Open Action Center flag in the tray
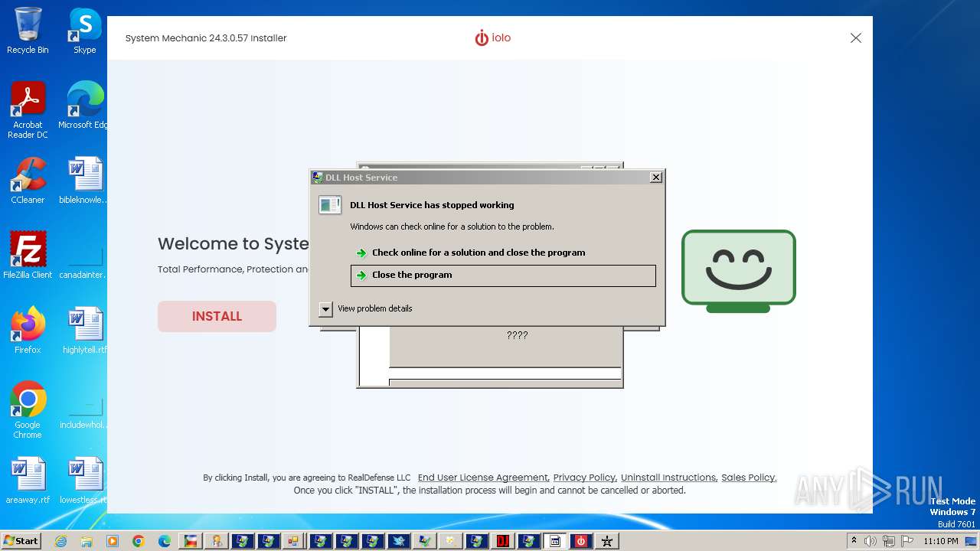Image resolution: width=980 pixels, height=551 pixels. 906,541
